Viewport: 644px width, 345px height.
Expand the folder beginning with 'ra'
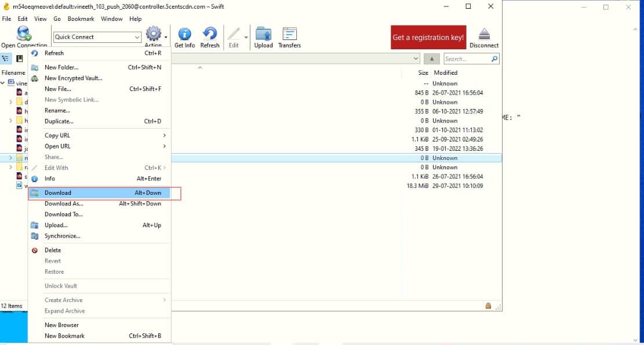(10, 167)
